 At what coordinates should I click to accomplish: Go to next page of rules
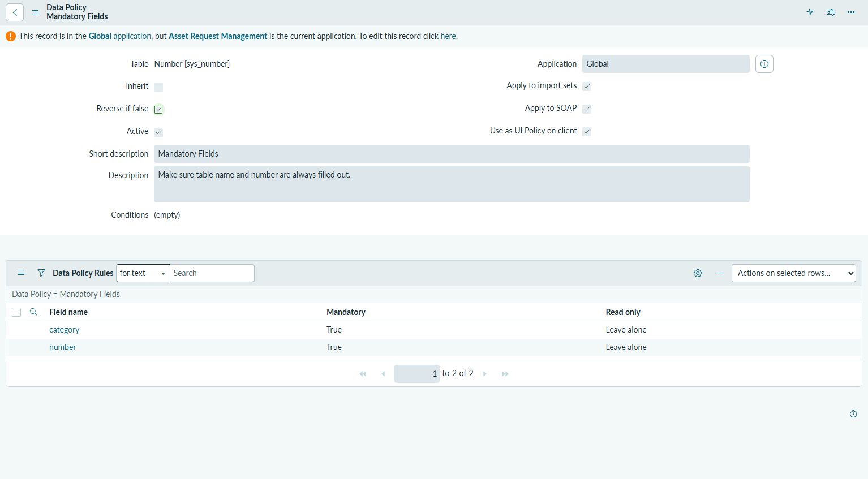tap(485, 374)
